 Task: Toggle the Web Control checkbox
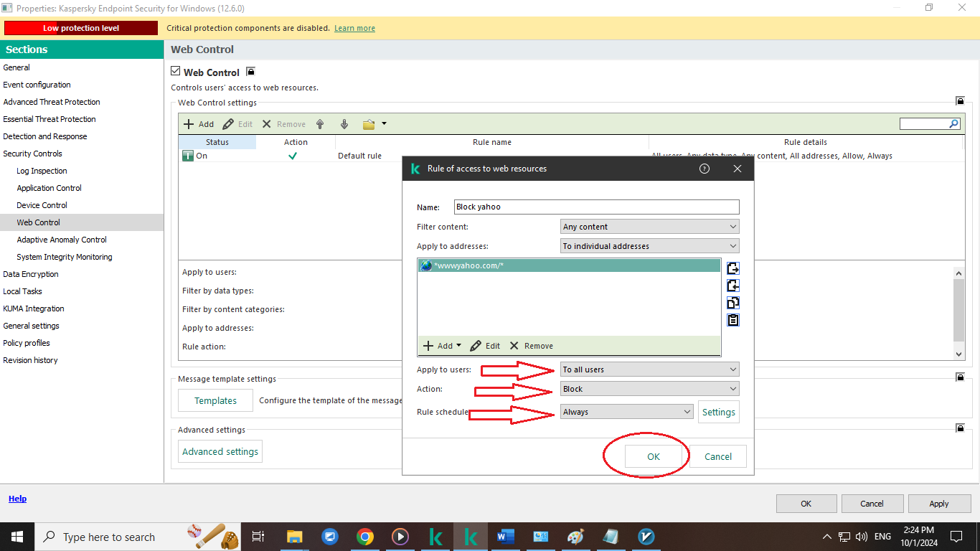[176, 72]
